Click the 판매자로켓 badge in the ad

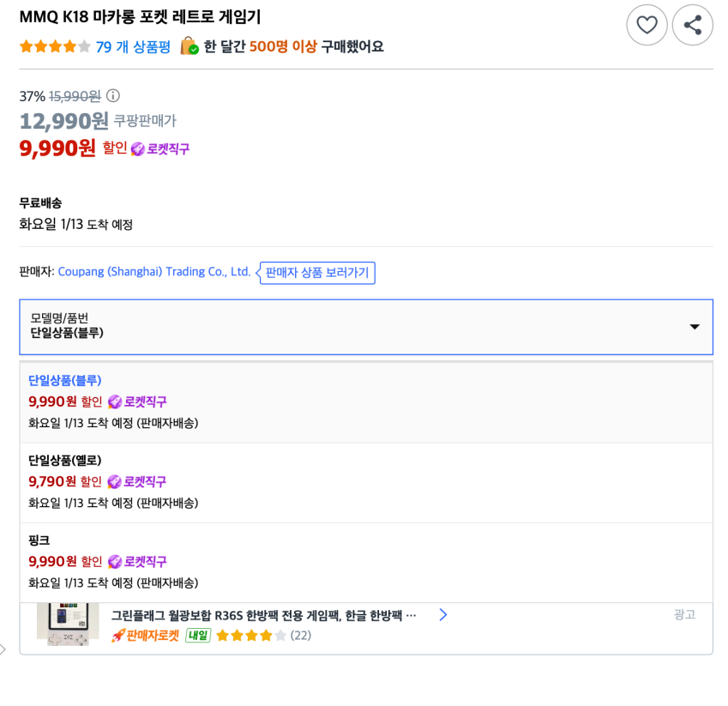tap(146, 636)
